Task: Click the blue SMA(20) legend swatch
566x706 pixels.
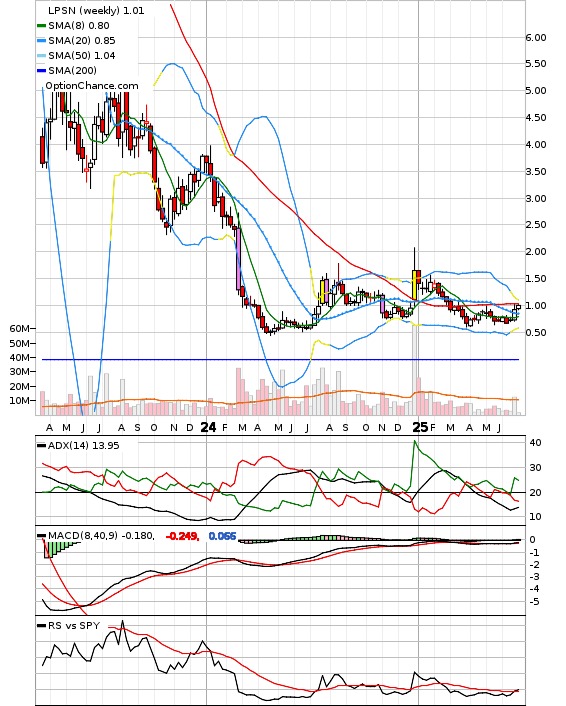Action: [41, 41]
